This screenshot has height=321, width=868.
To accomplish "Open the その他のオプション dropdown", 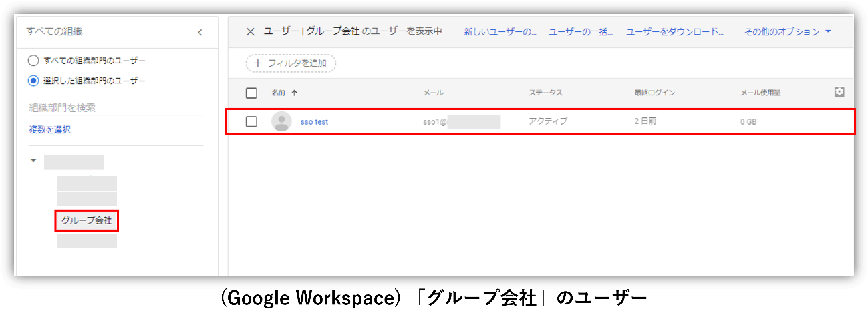I will 787,32.
